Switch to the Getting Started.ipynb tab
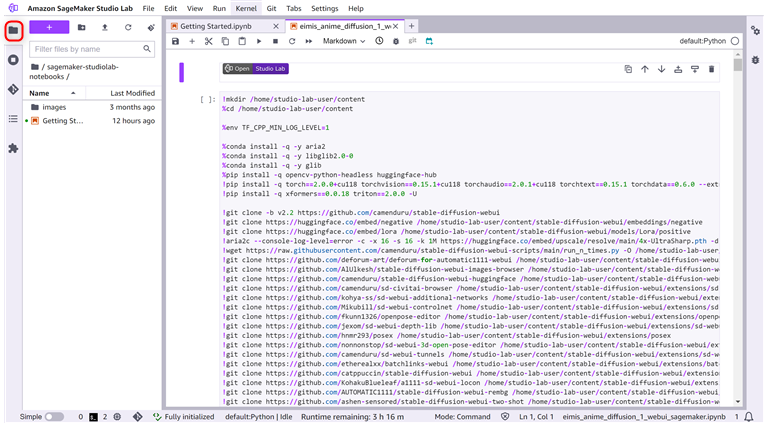Image resolution: width=768 pixels, height=423 pixels. 216,25
